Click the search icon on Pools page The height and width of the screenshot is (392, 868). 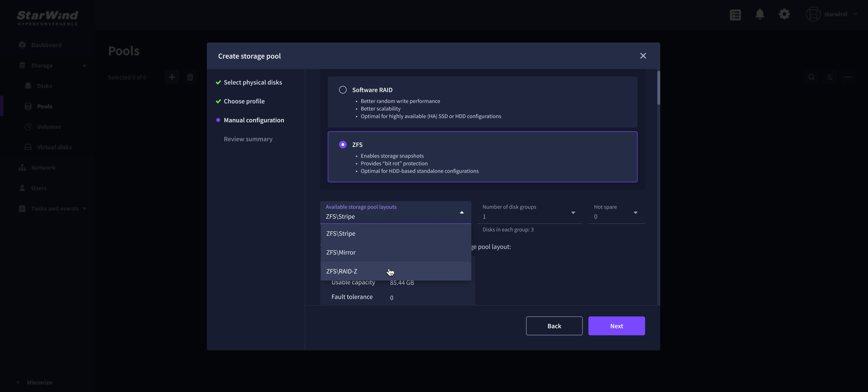pyautogui.click(x=811, y=77)
